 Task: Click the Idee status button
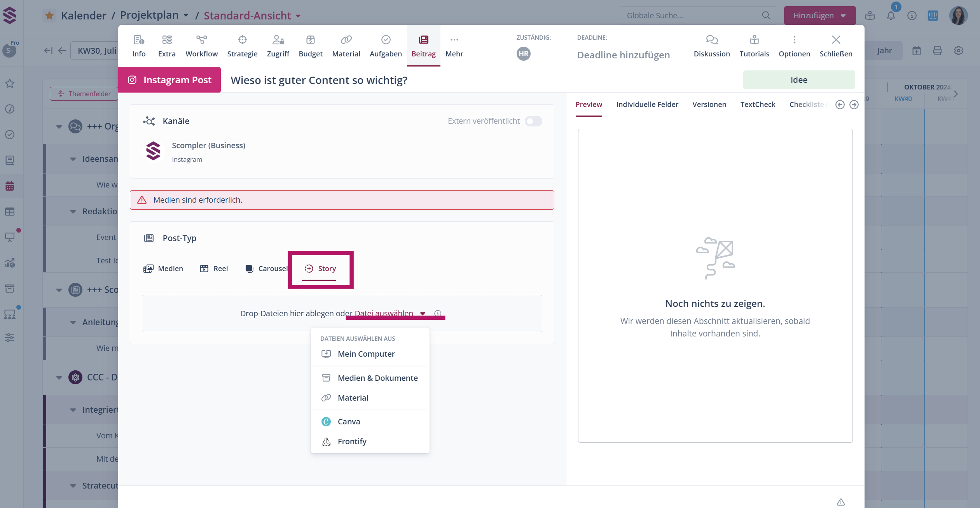point(798,80)
